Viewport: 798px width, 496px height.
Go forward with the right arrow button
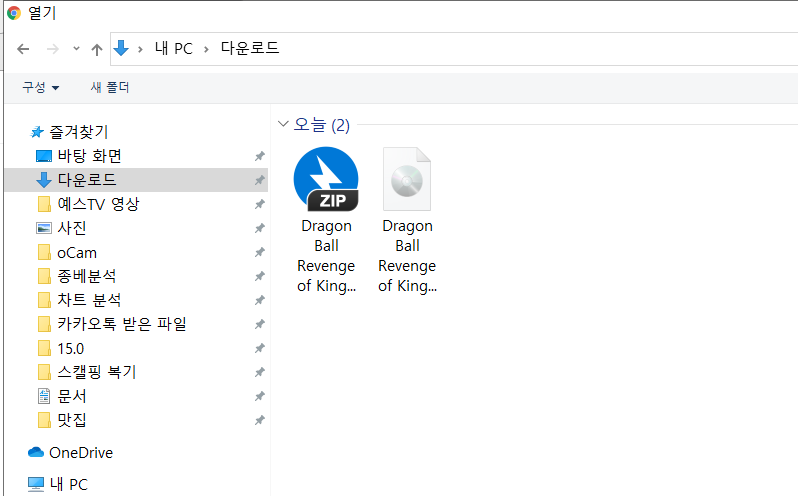[52, 49]
